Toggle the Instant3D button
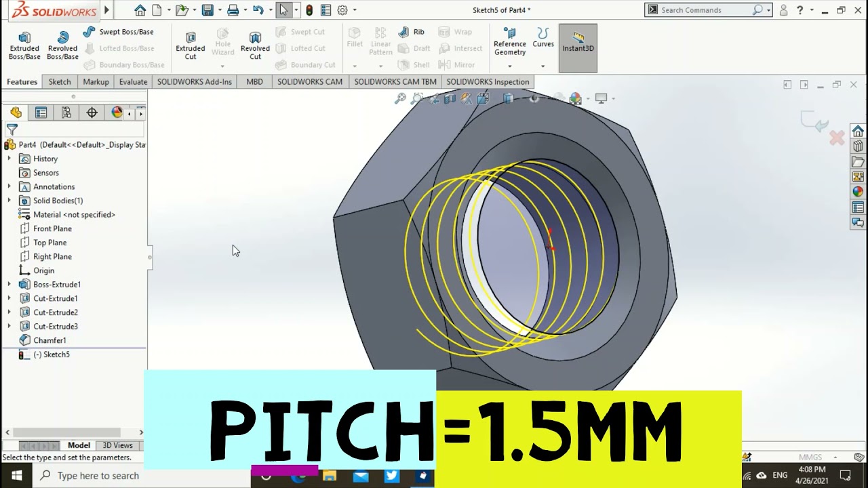The width and height of the screenshot is (868, 488). coord(578,48)
